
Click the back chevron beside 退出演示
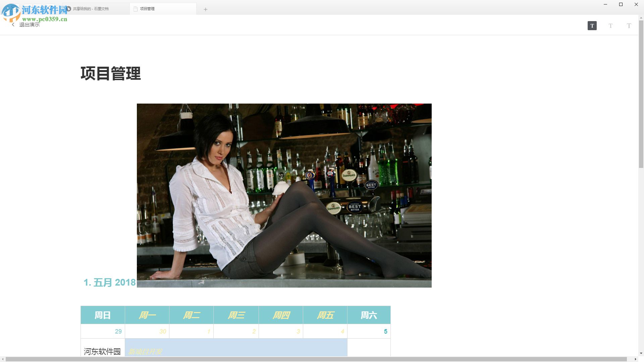(13, 24)
